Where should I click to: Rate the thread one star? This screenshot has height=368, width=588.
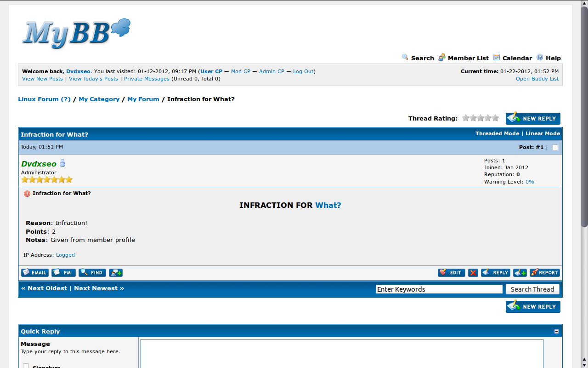click(466, 118)
